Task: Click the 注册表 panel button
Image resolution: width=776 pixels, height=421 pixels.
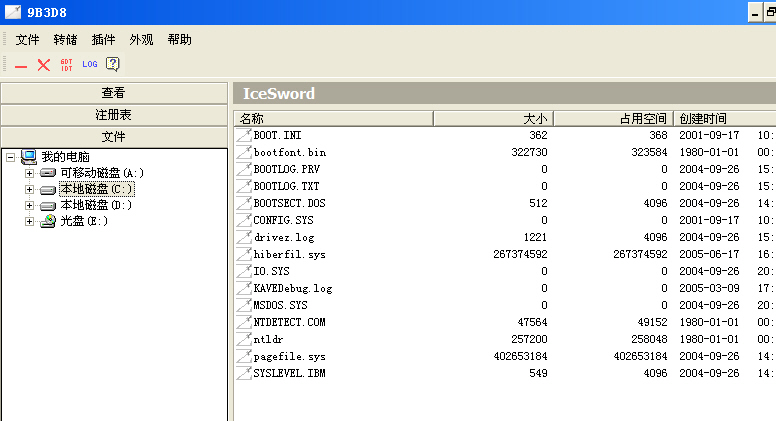Action: point(114,115)
